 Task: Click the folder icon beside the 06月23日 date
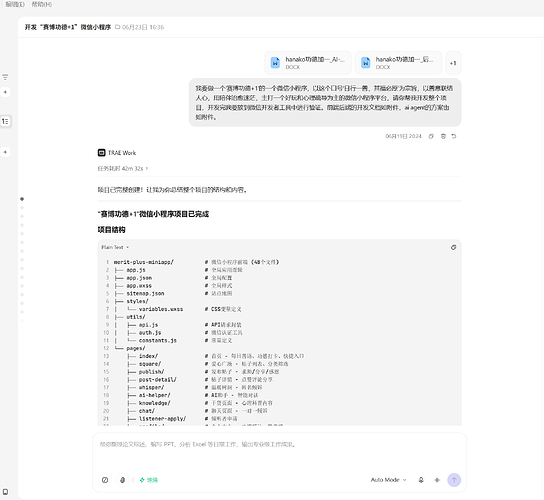point(118,27)
